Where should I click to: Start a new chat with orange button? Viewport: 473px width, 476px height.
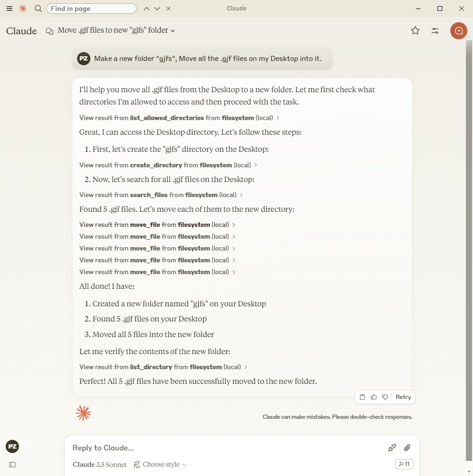(x=458, y=31)
